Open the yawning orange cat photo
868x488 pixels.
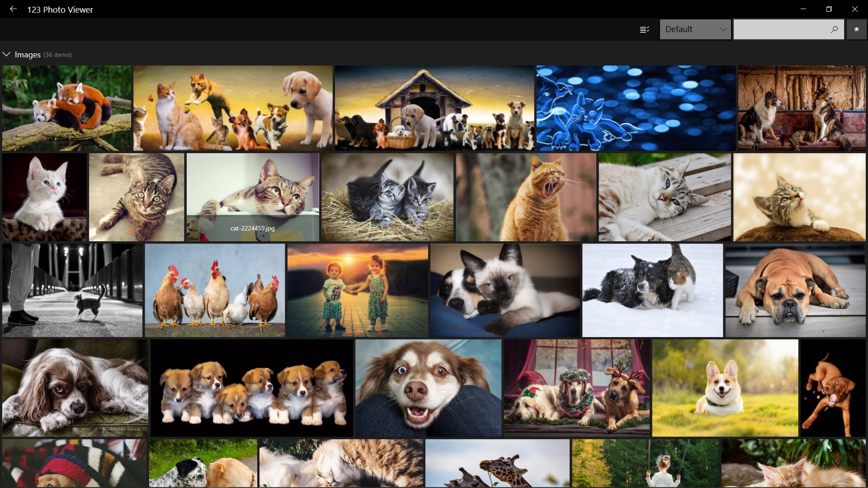coord(526,197)
